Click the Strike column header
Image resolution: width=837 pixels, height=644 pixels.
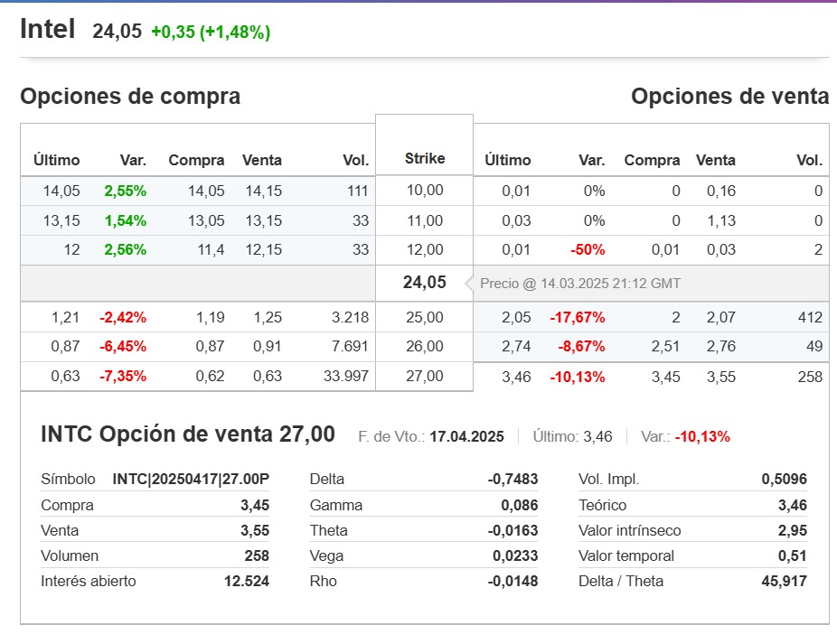pos(425,159)
